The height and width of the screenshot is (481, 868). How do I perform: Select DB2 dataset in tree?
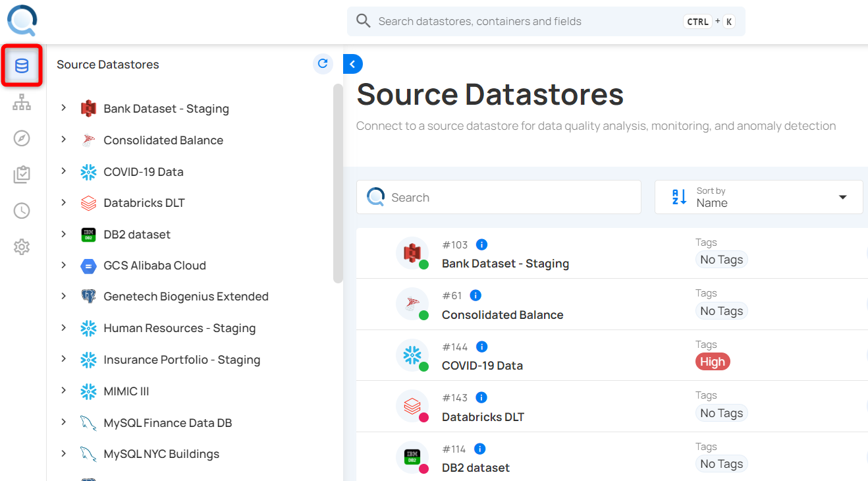coord(137,235)
